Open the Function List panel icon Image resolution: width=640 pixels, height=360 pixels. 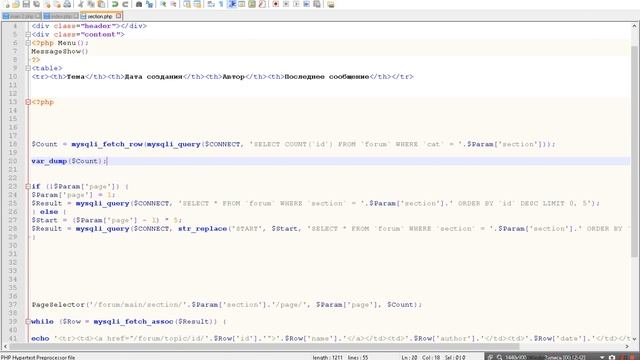(262, 4)
